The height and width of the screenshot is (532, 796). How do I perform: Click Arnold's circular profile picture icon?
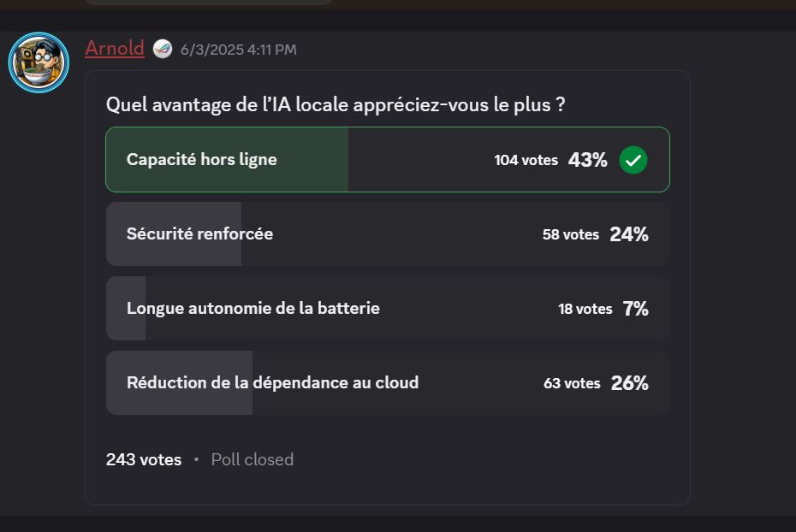coord(39,61)
